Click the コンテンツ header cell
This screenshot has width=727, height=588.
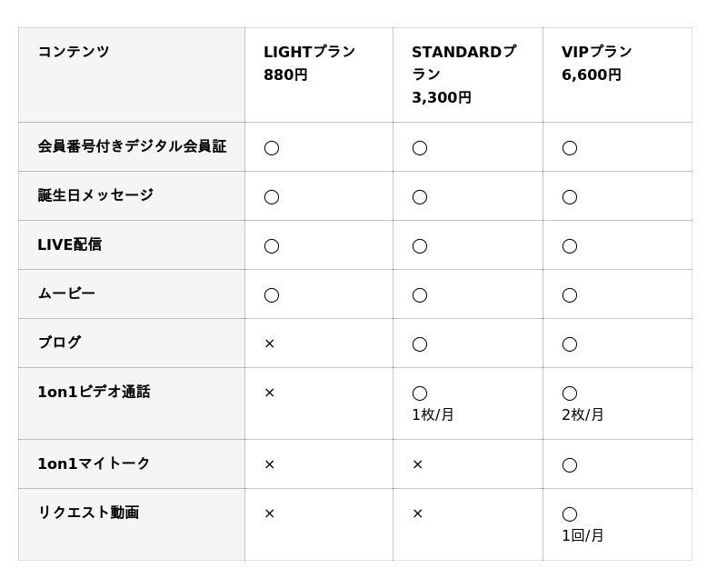tap(74, 52)
